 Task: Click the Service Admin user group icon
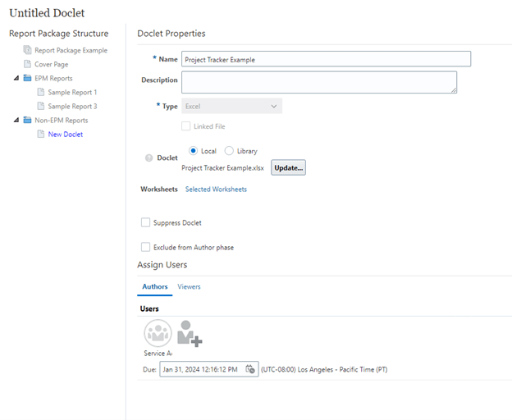click(x=158, y=333)
